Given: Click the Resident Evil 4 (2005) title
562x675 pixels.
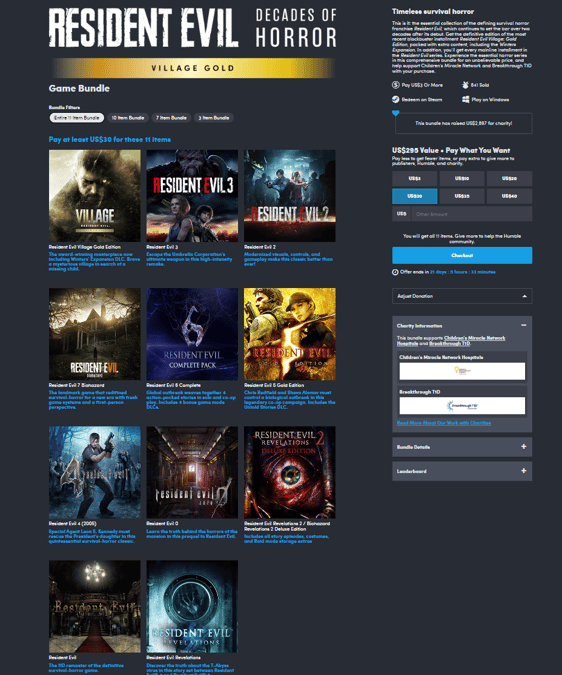Looking at the screenshot, I should point(72,523).
